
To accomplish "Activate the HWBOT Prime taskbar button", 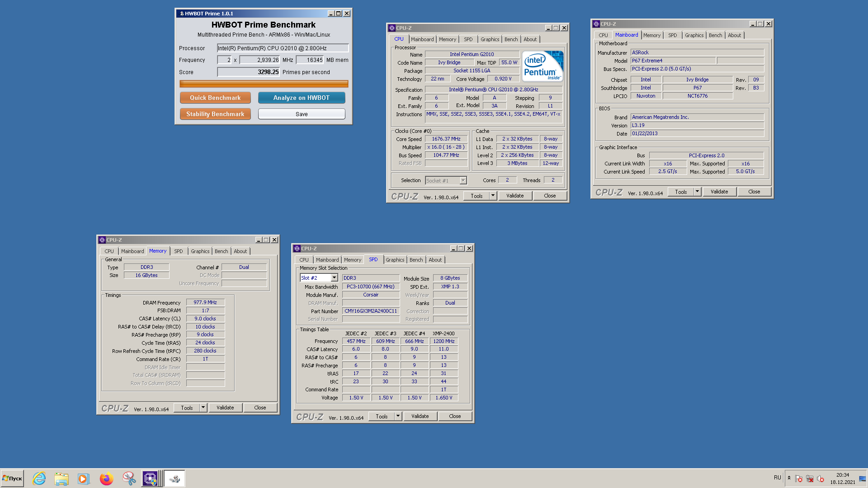I will (174, 479).
